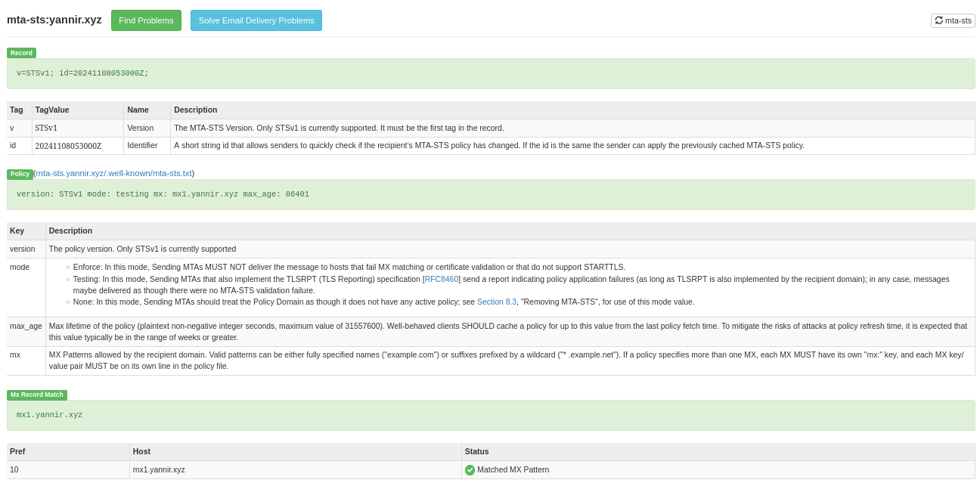Click the green Record badge
980x483 pixels.
[x=21, y=53]
